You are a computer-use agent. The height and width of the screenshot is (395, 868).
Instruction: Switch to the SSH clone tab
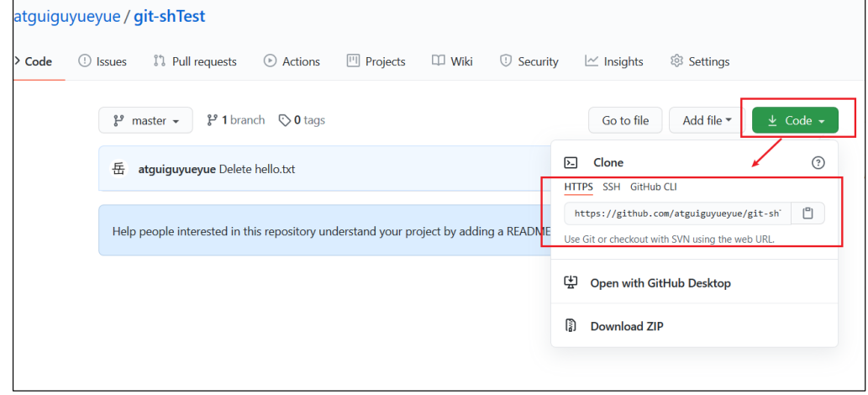tap(611, 187)
